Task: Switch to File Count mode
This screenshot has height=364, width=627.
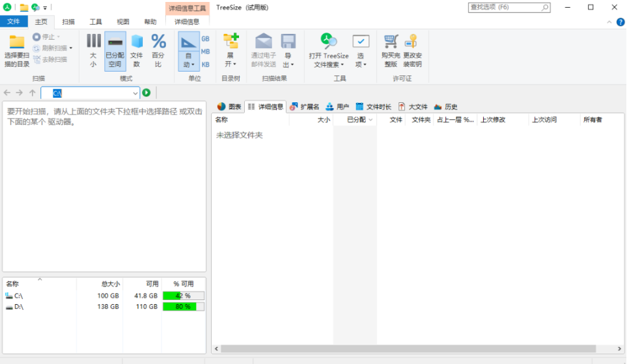Action: pyautogui.click(x=137, y=51)
